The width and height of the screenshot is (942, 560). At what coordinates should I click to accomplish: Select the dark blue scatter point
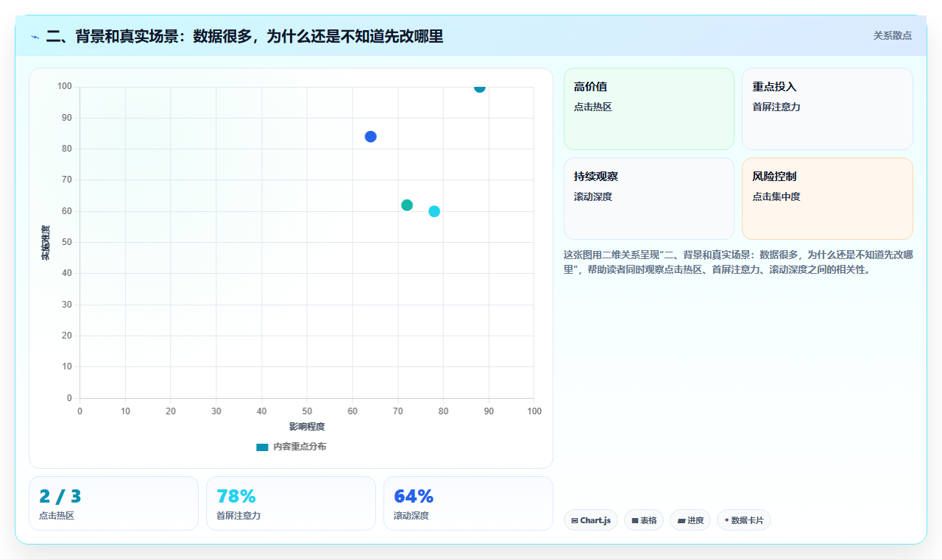tap(370, 137)
